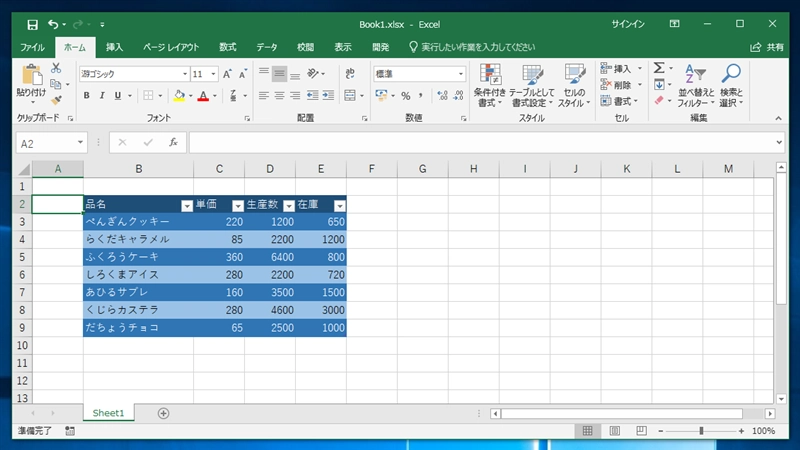
Task: Click the AutoSum sigma icon
Action: [x=659, y=68]
